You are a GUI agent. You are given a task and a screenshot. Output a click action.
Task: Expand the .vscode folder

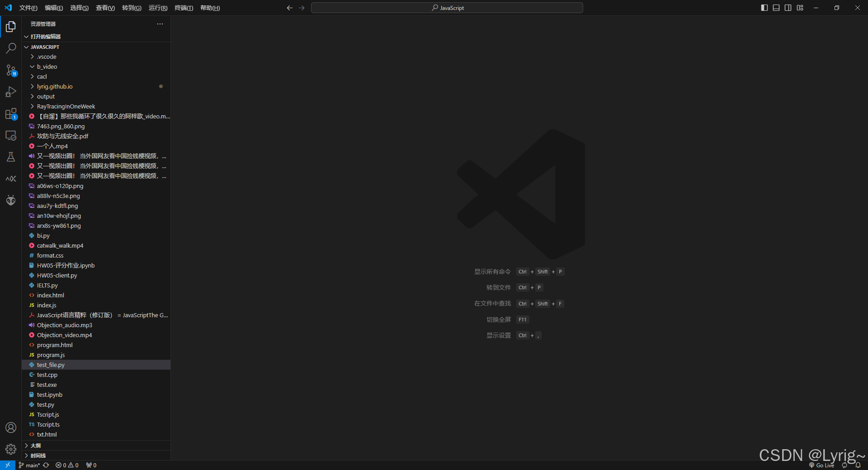pos(96,56)
